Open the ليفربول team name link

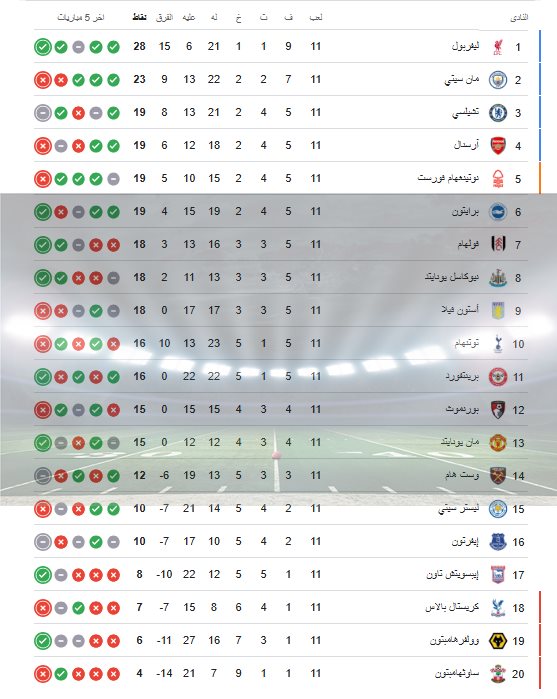[466, 46]
